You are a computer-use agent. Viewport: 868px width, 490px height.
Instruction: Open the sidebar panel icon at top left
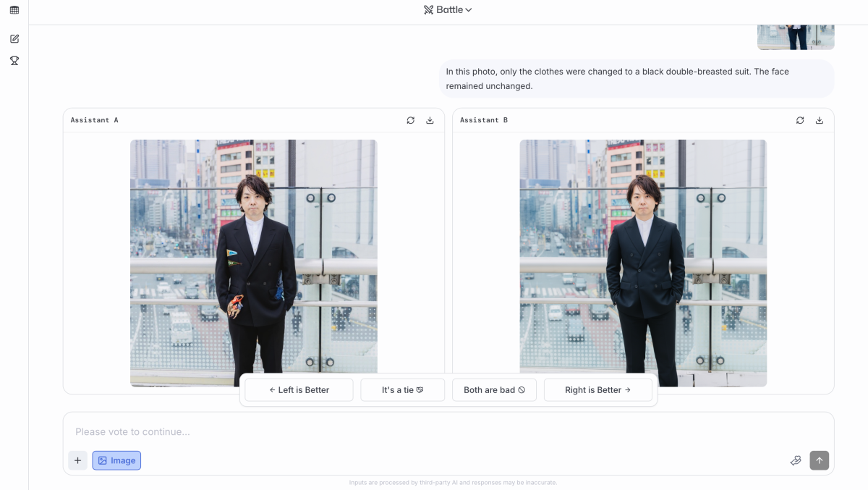[x=14, y=10]
